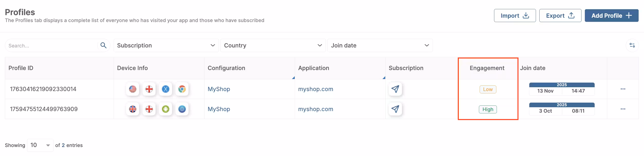Open the three-dot menu for second profile
Screen dimensions: 644x156
click(623, 109)
